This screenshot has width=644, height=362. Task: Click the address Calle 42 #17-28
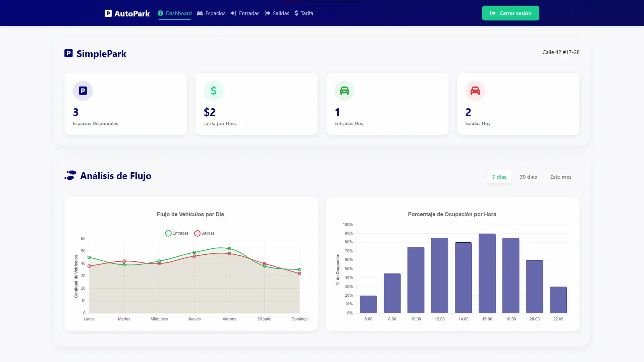(x=561, y=52)
